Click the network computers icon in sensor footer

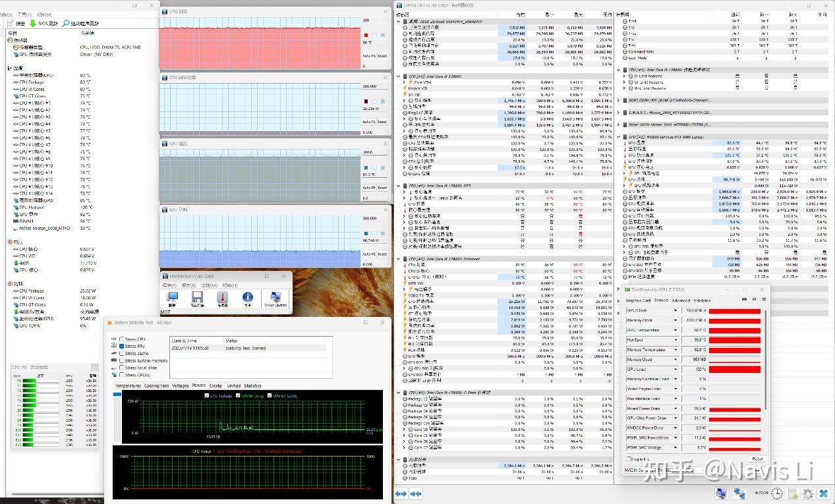tap(739, 493)
